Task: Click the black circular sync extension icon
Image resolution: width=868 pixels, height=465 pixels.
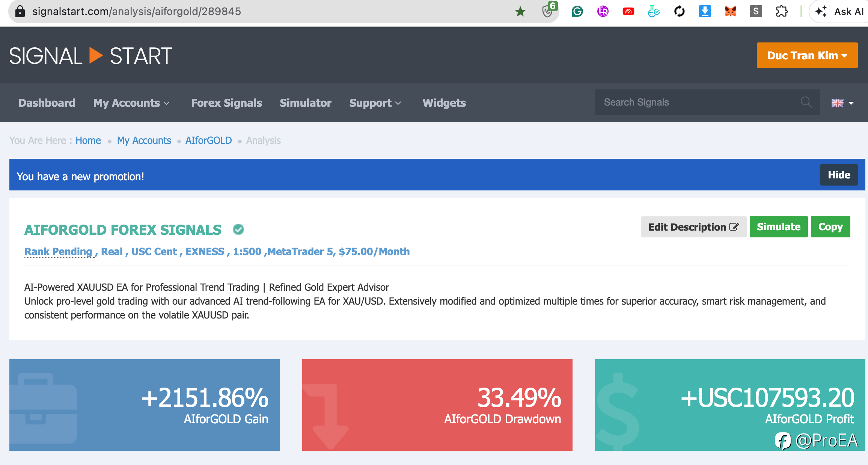Action: tap(679, 12)
